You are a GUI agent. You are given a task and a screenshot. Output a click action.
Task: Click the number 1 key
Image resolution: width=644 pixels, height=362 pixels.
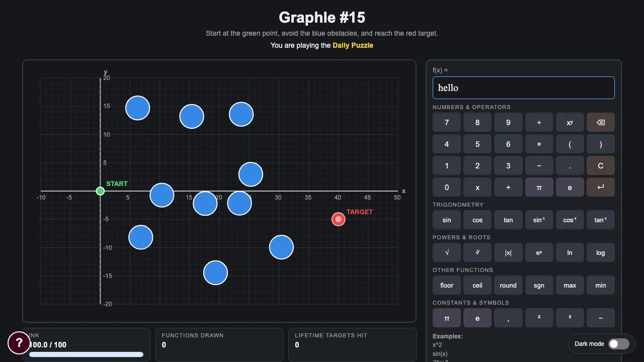point(447,165)
